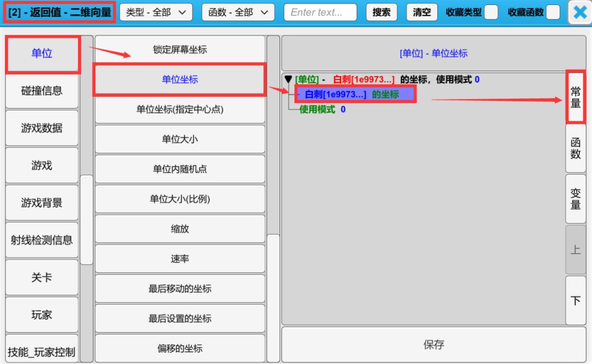This screenshot has width=592, height=364.
Task: Choose the 单位坐标 function
Action: tap(180, 79)
